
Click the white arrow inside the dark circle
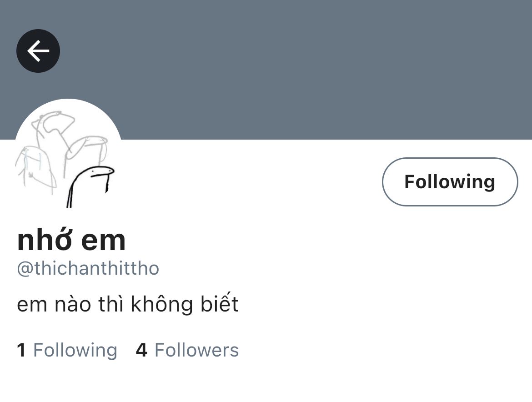pos(38,51)
